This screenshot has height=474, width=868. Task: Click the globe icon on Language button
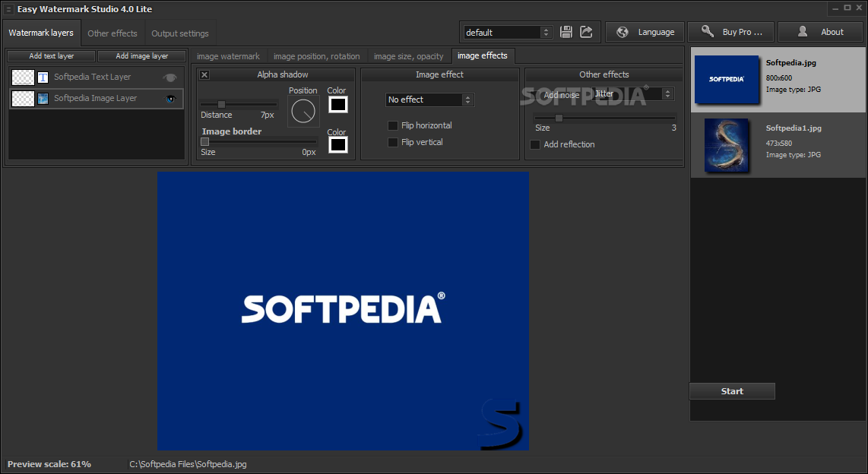[x=622, y=32]
